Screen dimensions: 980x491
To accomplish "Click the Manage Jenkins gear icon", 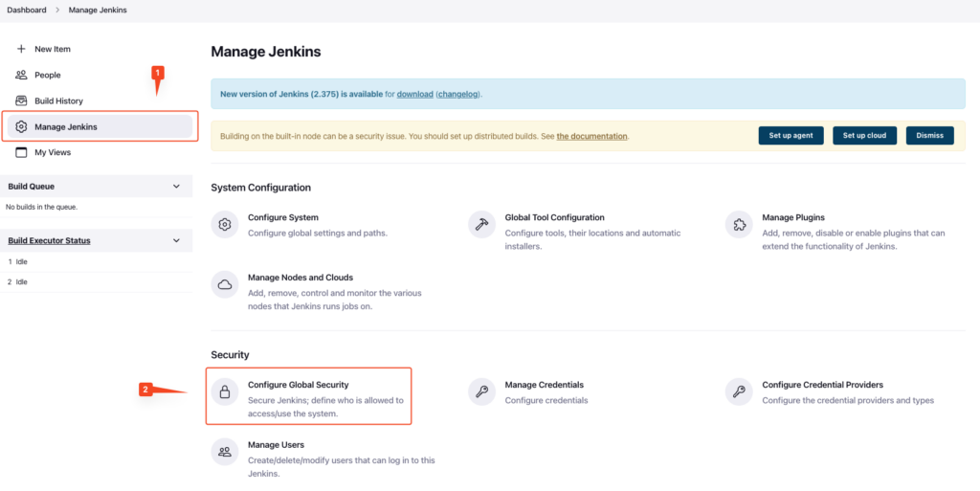I will pyautogui.click(x=21, y=126).
